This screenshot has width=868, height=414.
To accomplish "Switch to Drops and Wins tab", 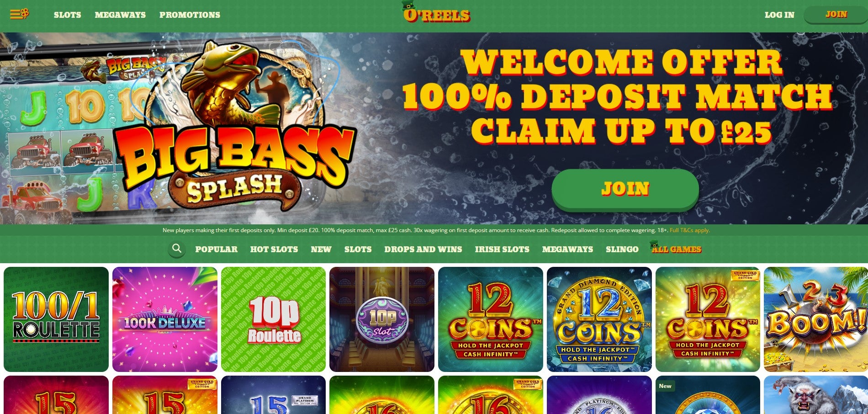I will (423, 249).
